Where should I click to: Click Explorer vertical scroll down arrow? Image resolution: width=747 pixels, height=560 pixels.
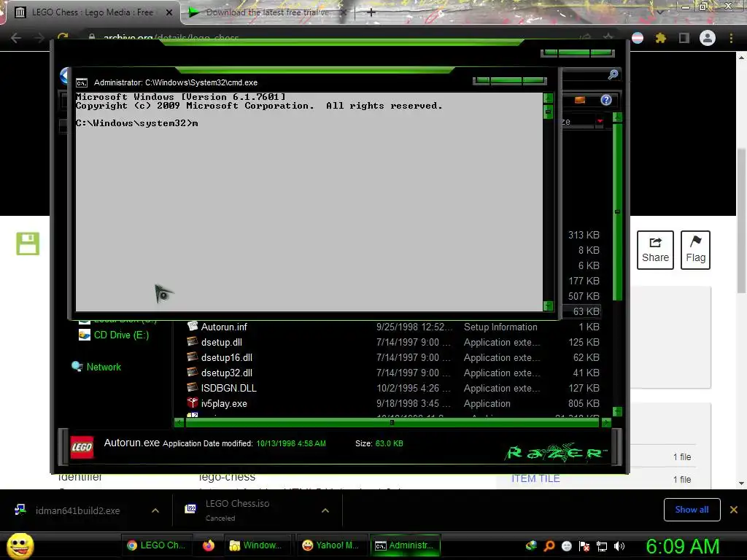617,411
